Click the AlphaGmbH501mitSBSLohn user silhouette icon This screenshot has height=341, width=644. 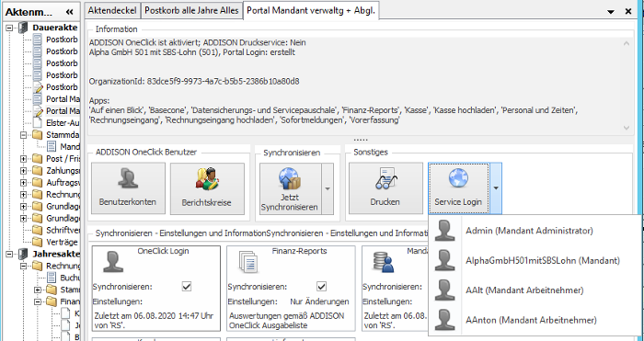444,260
